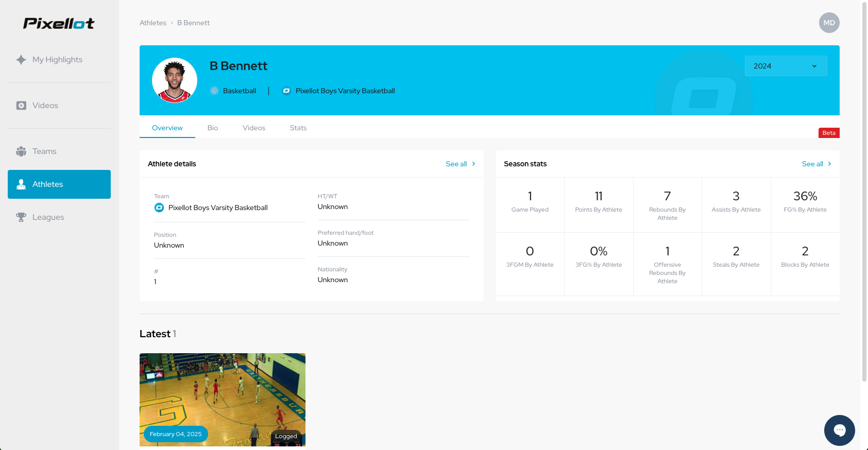Click Points By Athlete stat tile
Viewport: 868px width, 450px height.
tap(599, 205)
